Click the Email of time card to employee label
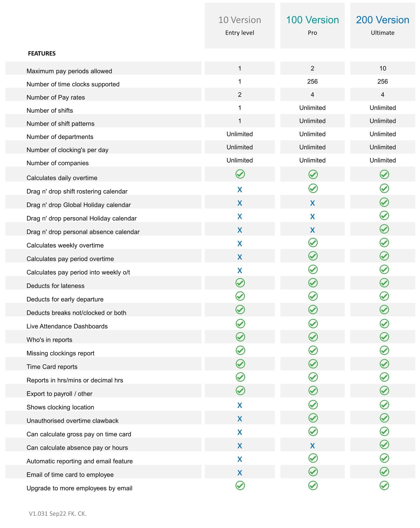Viewport: 420px width, 528px height. click(70, 475)
